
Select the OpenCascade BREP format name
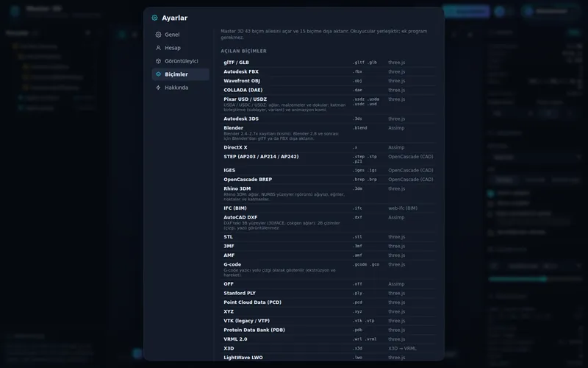pyautogui.click(x=248, y=180)
